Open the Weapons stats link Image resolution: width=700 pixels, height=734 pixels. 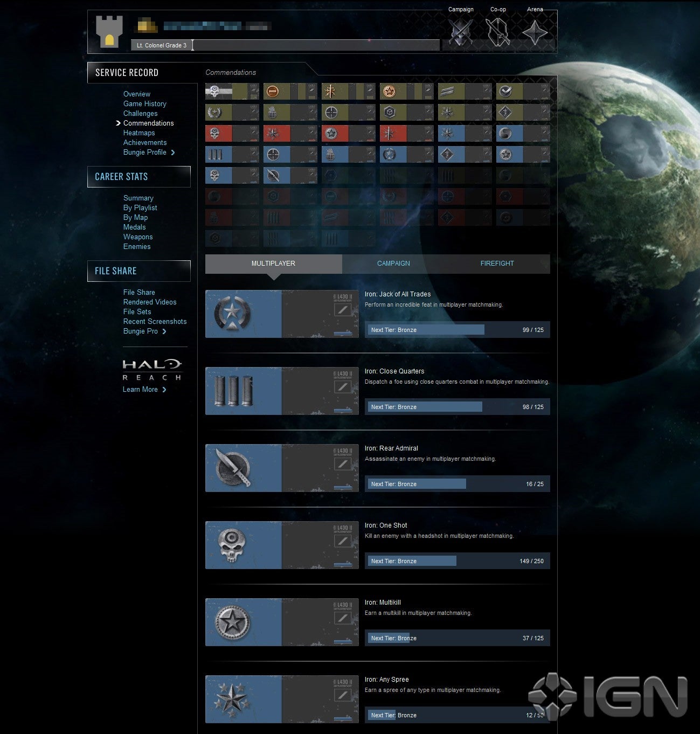[x=138, y=237]
